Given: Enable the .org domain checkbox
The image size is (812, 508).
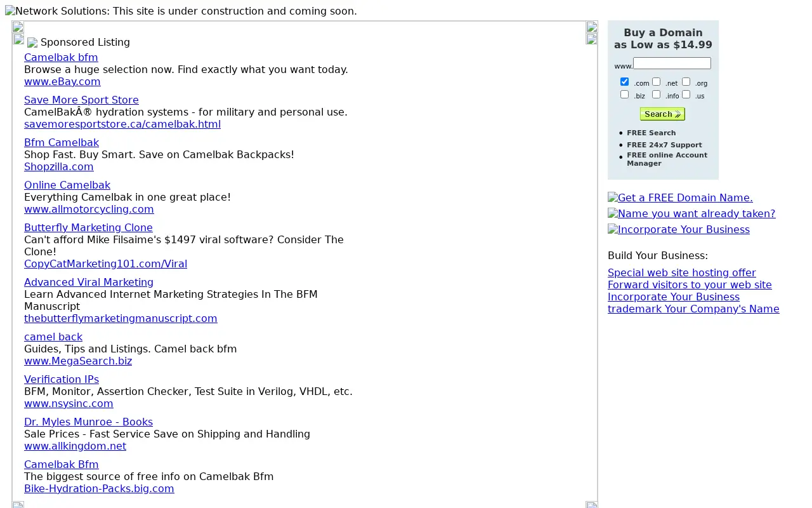Looking at the screenshot, I should point(686,82).
